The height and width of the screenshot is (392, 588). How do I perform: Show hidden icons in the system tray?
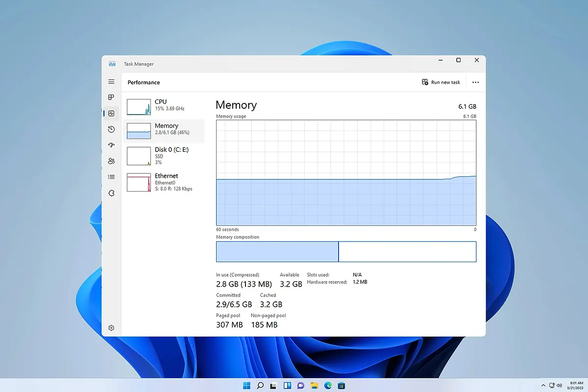[543, 386]
